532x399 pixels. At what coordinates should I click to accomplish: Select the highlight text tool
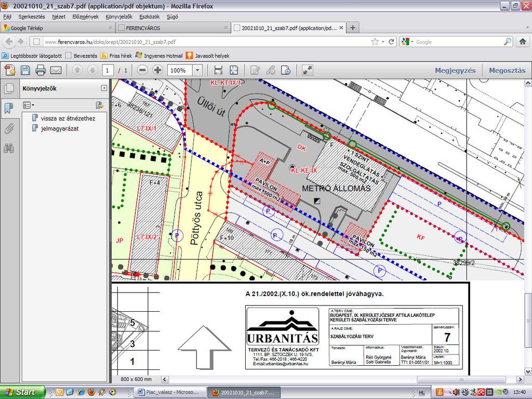270,70
